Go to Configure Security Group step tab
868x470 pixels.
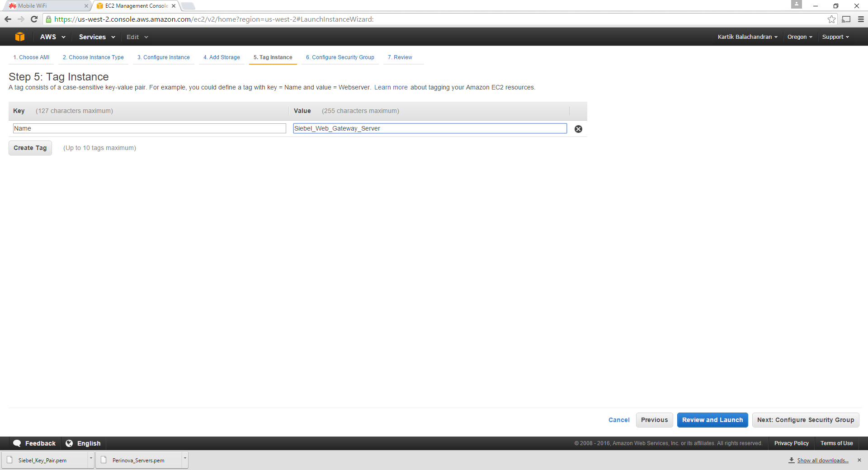tap(340, 57)
